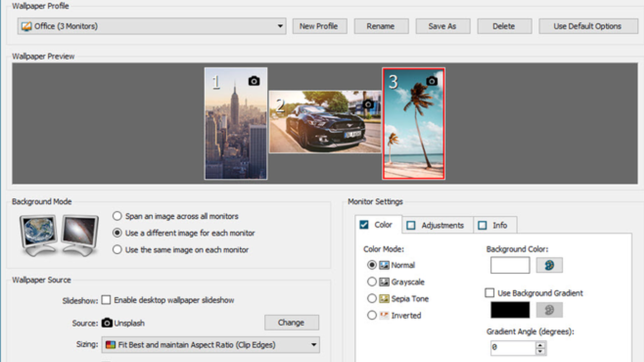Click the white Background Color swatch
This screenshot has width=644, height=362.
pyautogui.click(x=510, y=265)
